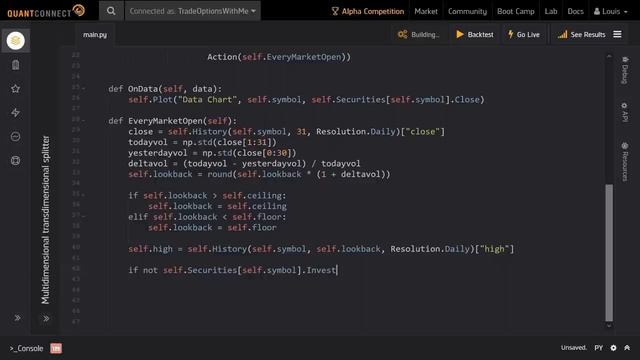Click the yesterdayvol assignment code line
The width and height of the screenshot is (640, 360).
(212, 153)
